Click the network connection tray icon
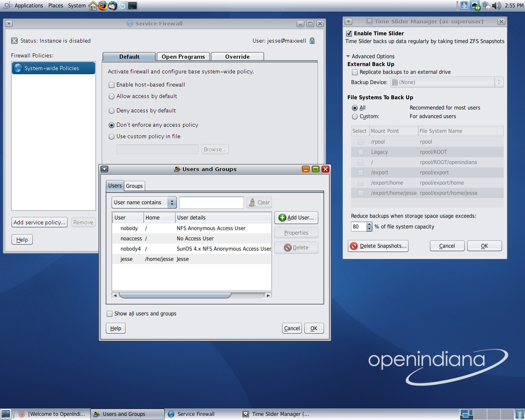Viewport: 525px width, 420px height. coord(475,5)
